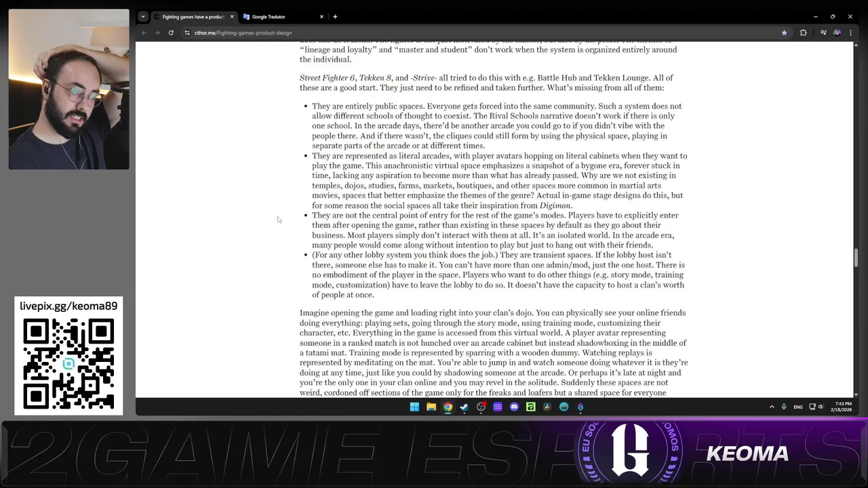Viewport: 868px width, 488px height.
Task: Reload the cthor.me page
Action: (x=171, y=33)
